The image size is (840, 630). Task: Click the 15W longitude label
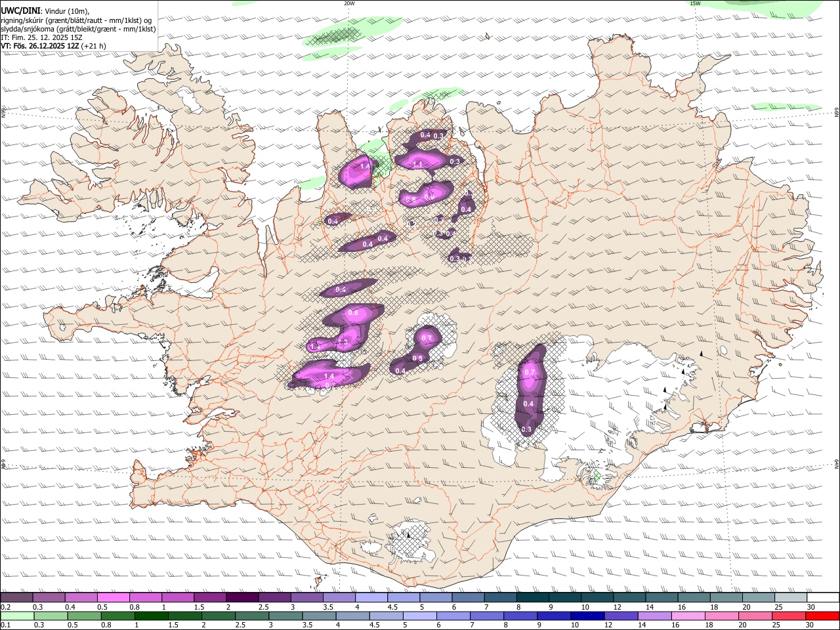point(695,3)
